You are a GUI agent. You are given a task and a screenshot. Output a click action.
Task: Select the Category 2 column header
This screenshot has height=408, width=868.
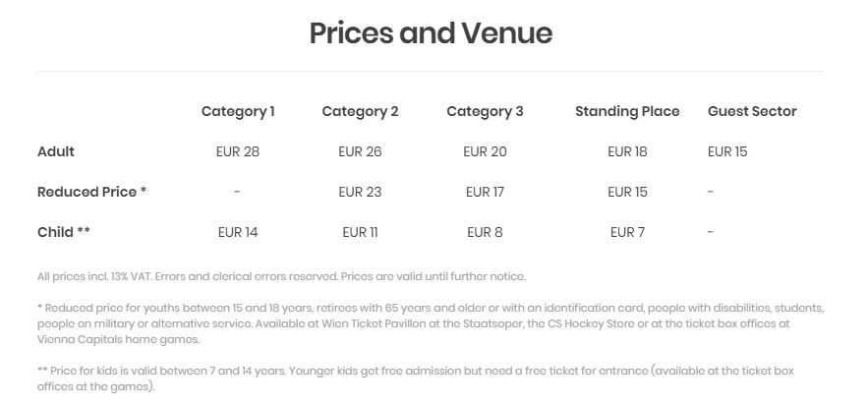tap(360, 111)
